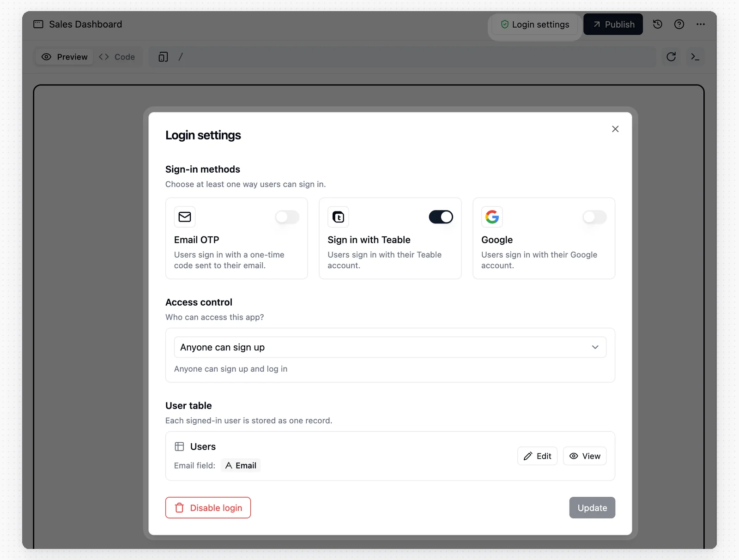This screenshot has height=560, width=739.
Task: View the Users table
Action: (x=585, y=456)
